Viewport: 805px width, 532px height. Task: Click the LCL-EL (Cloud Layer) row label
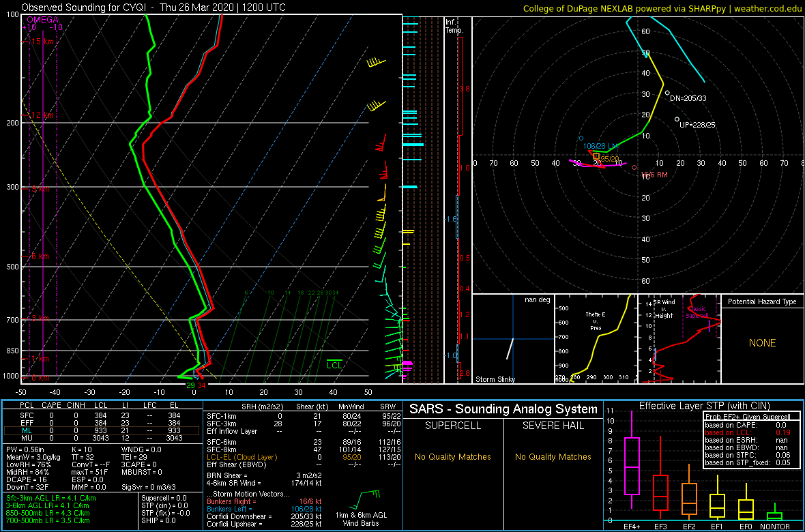[x=241, y=456]
